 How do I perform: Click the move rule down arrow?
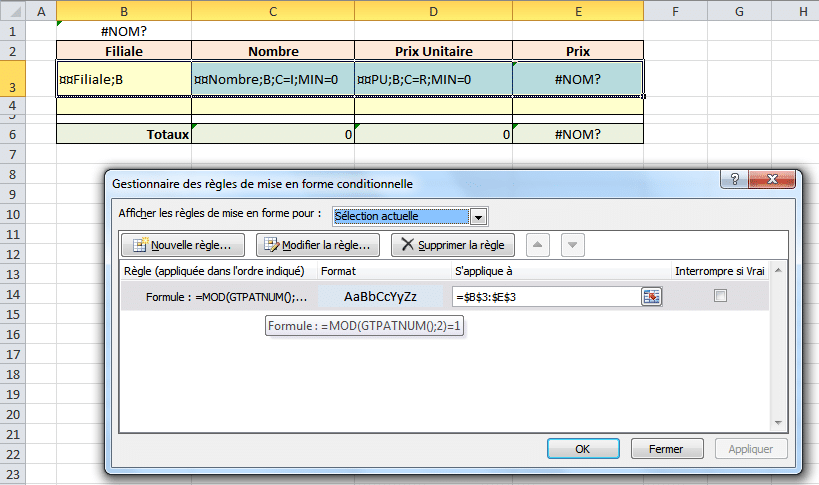point(572,245)
